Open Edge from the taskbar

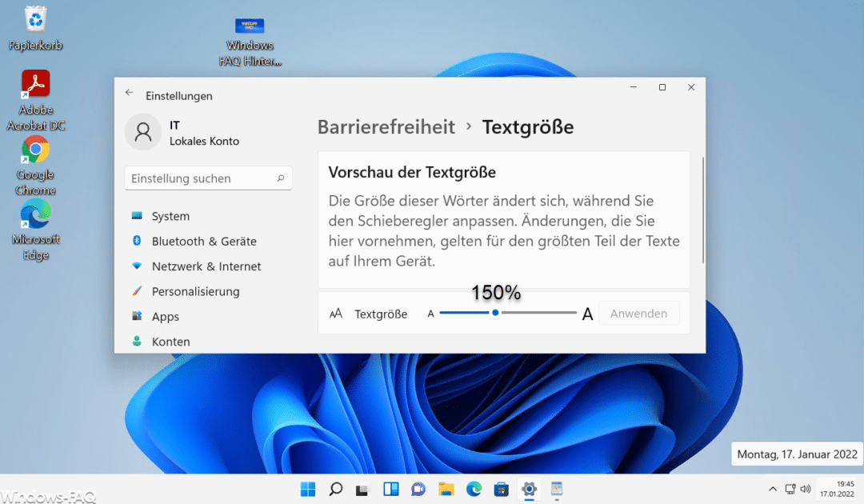(x=474, y=489)
